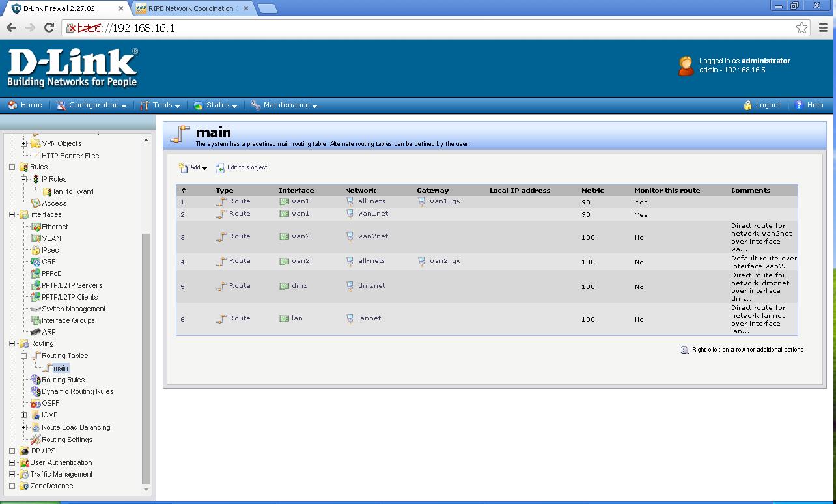836x504 pixels.
Task: Open the Ethernet interfaces icon in the tree
Action: 36,227
